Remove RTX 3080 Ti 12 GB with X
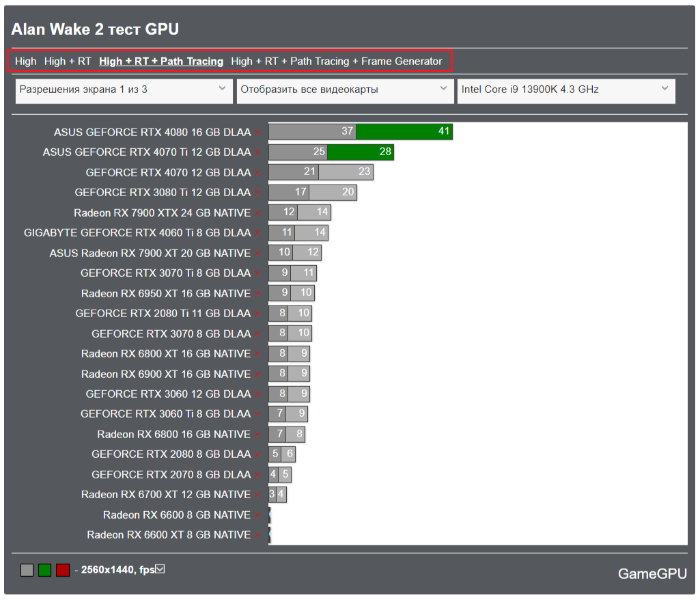The height and width of the screenshot is (600, 700). (257, 193)
